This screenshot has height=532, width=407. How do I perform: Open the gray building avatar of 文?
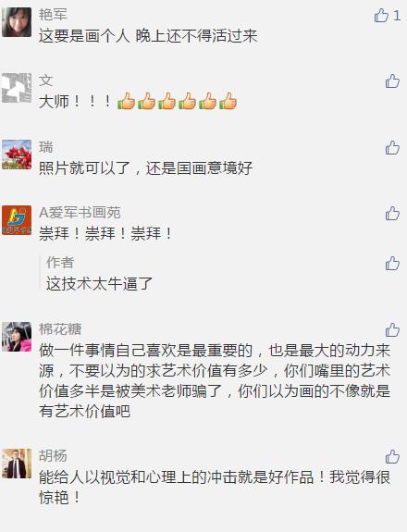[17, 88]
